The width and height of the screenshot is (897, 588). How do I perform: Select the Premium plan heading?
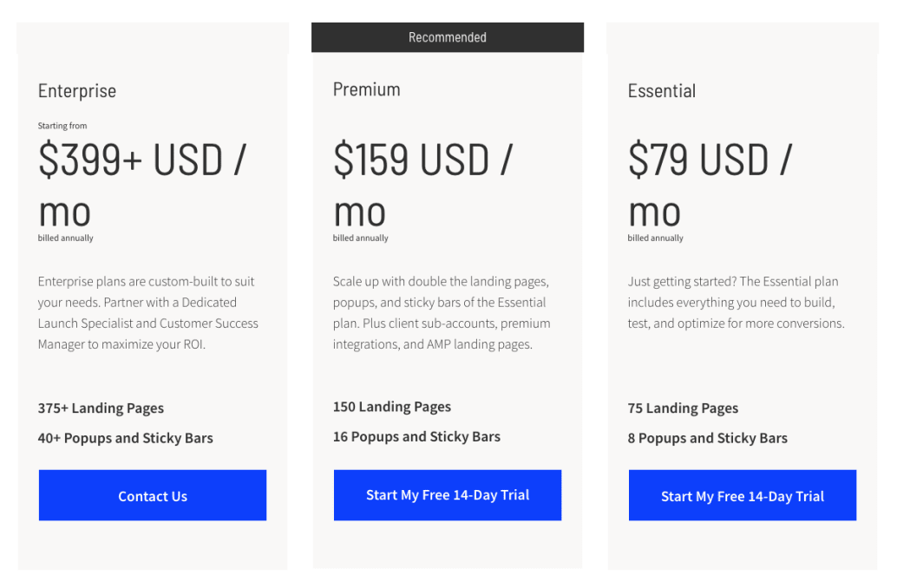pyautogui.click(x=367, y=89)
